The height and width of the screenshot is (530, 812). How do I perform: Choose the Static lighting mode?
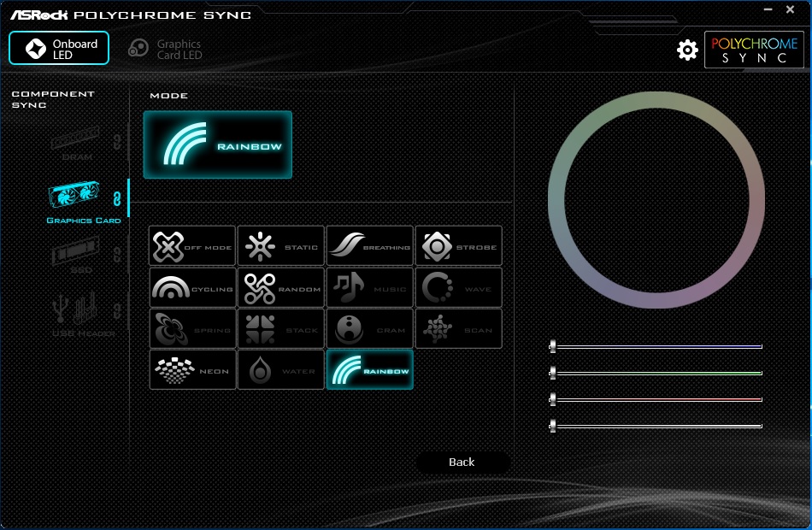coord(280,247)
